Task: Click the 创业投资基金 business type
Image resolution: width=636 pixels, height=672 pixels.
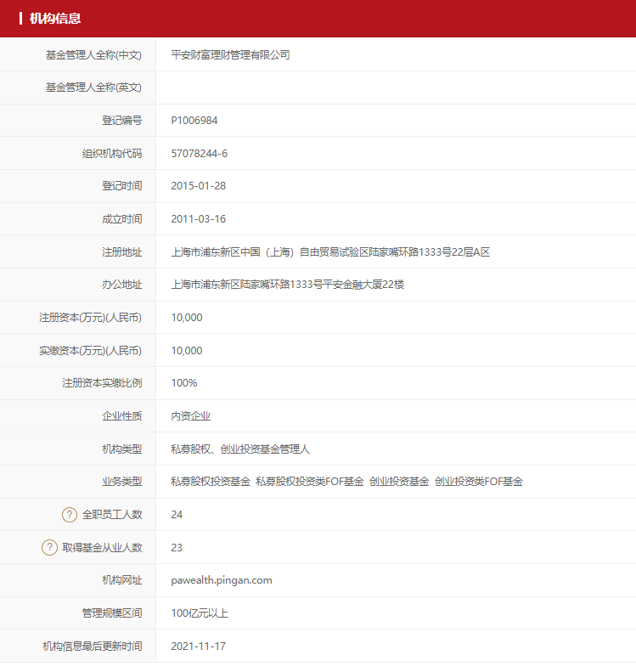Action: pos(399,482)
